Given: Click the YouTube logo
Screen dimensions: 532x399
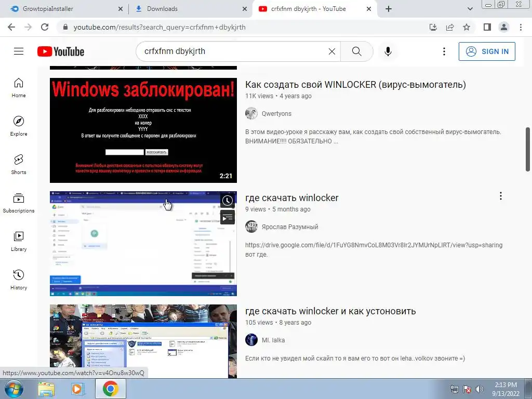Looking at the screenshot, I should coord(61,51).
